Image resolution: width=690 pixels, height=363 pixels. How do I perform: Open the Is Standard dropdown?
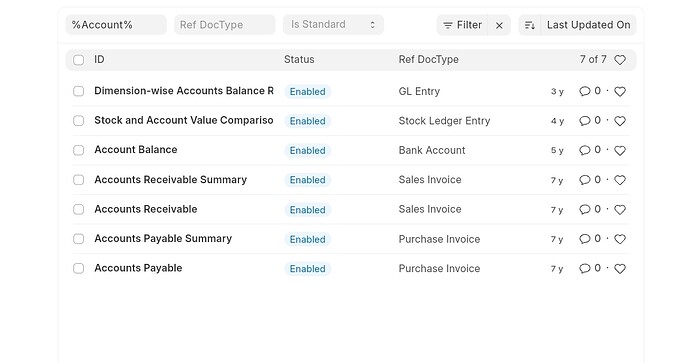[x=333, y=25]
